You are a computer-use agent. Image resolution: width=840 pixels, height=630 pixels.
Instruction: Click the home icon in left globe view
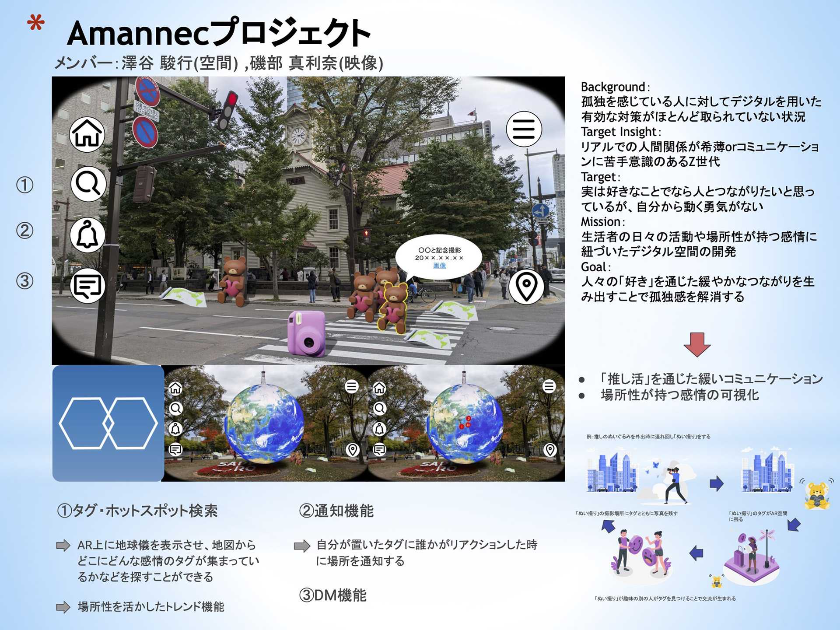pyautogui.click(x=175, y=388)
